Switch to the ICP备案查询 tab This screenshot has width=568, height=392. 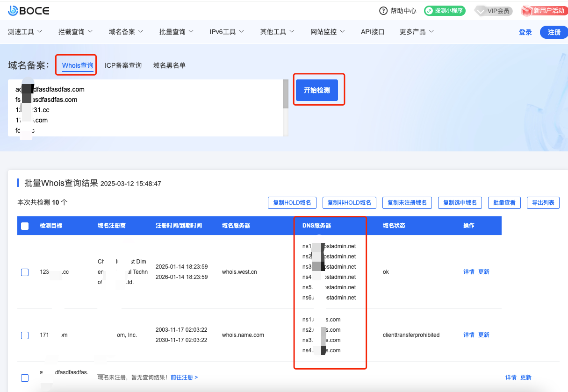123,65
